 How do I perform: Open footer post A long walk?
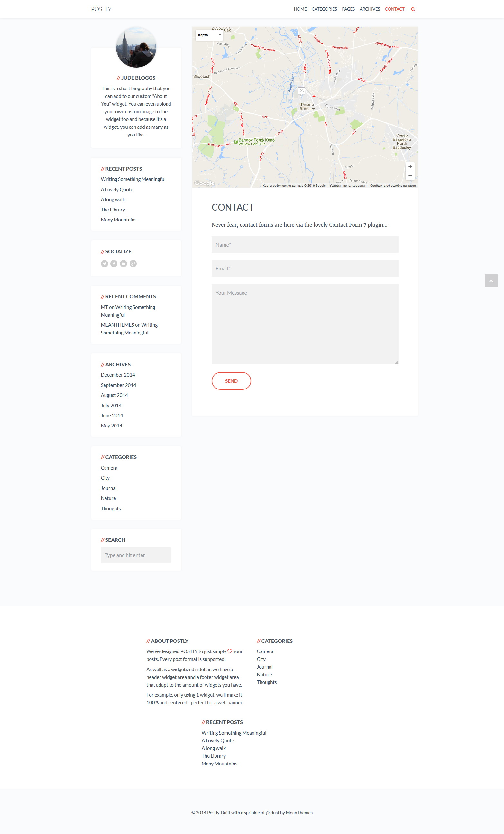coord(214,748)
